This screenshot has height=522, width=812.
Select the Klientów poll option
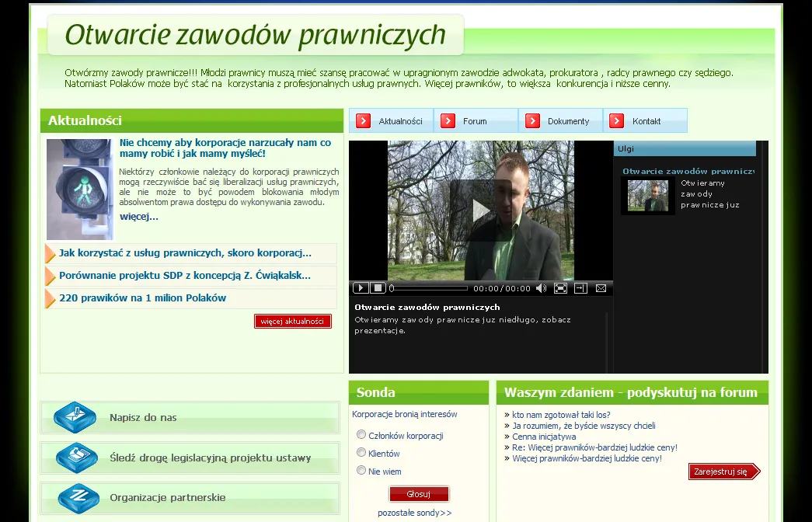(x=361, y=453)
